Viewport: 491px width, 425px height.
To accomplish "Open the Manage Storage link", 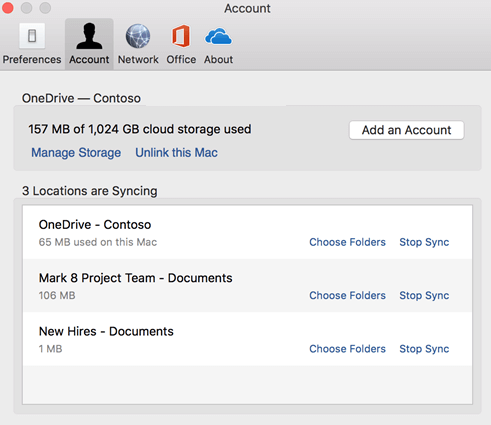I will coord(76,153).
